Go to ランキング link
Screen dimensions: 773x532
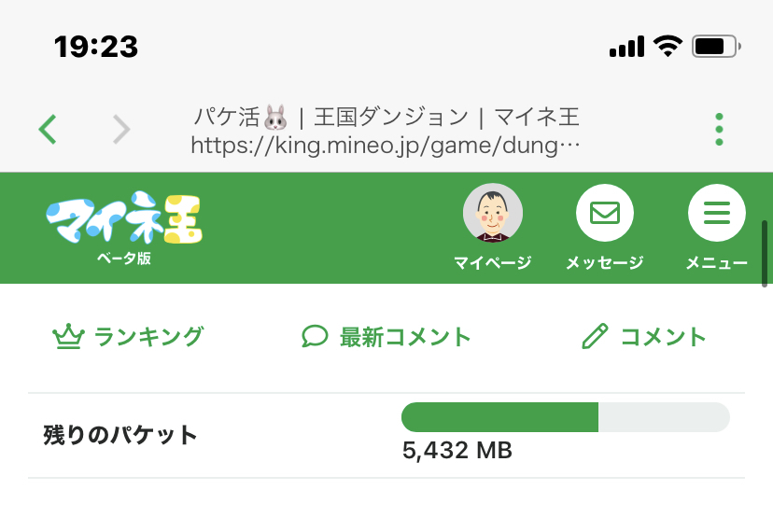click(x=148, y=337)
